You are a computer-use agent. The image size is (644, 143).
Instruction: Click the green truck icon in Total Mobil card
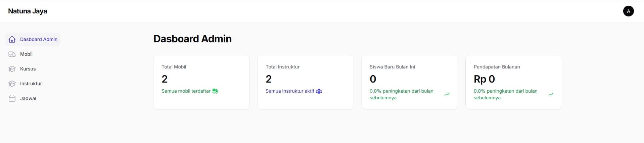pyautogui.click(x=215, y=91)
